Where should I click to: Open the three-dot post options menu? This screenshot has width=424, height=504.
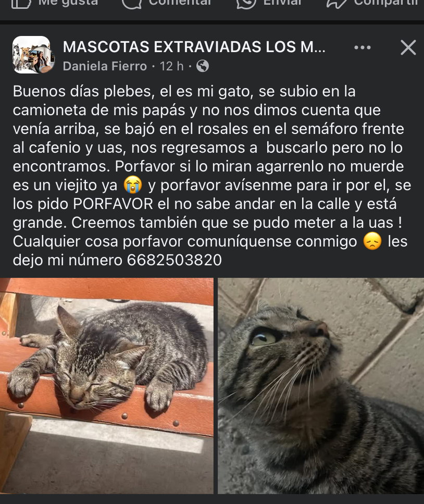[363, 47]
